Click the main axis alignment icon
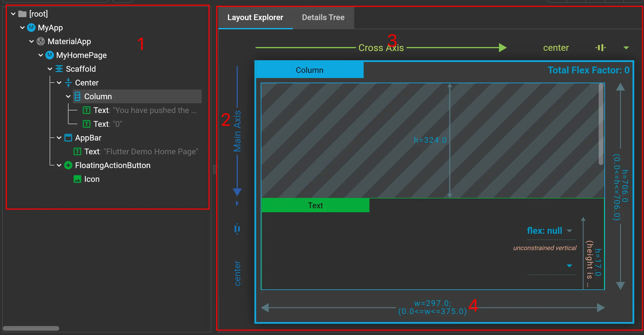This screenshot has height=335, width=644. 237,229
